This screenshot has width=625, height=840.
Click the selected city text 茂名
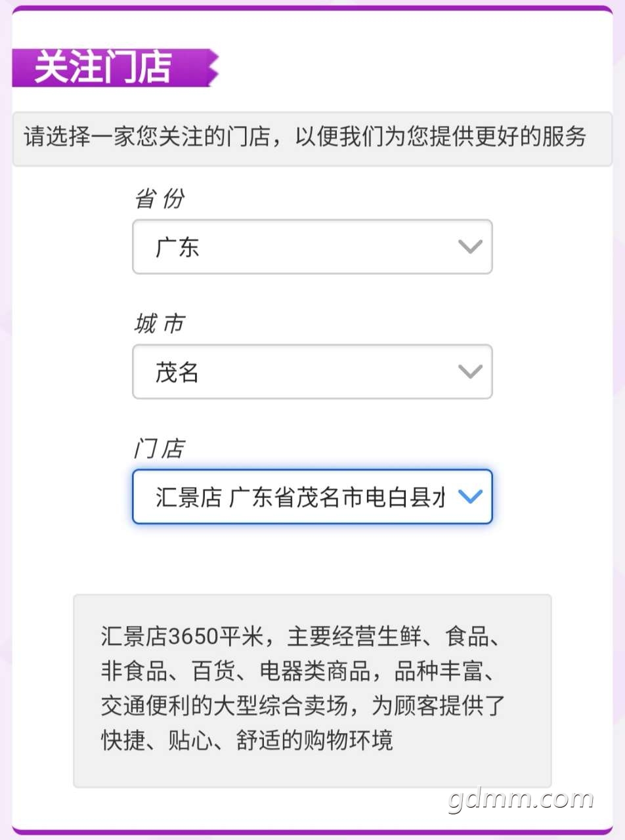click(x=177, y=373)
